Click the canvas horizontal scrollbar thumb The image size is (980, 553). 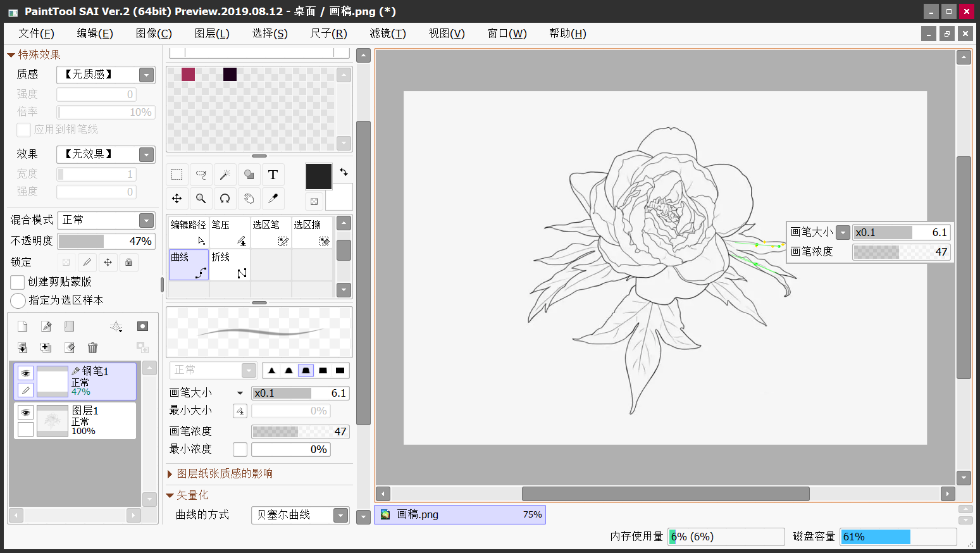click(666, 494)
